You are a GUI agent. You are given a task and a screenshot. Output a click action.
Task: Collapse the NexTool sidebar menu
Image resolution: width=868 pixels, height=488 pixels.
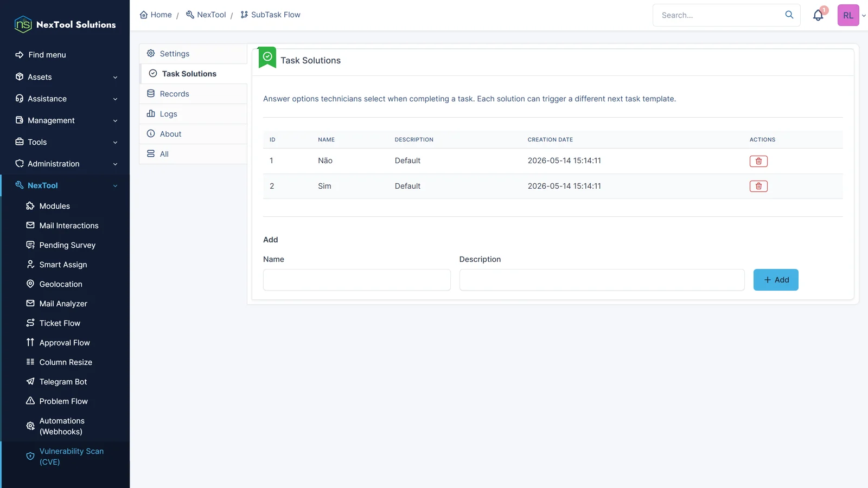pyautogui.click(x=65, y=185)
